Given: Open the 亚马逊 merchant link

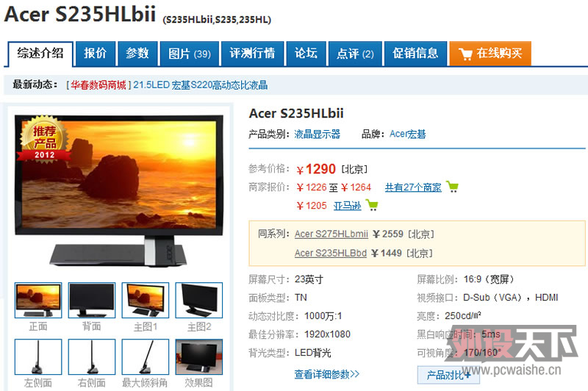Looking at the screenshot, I should [x=348, y=206].
